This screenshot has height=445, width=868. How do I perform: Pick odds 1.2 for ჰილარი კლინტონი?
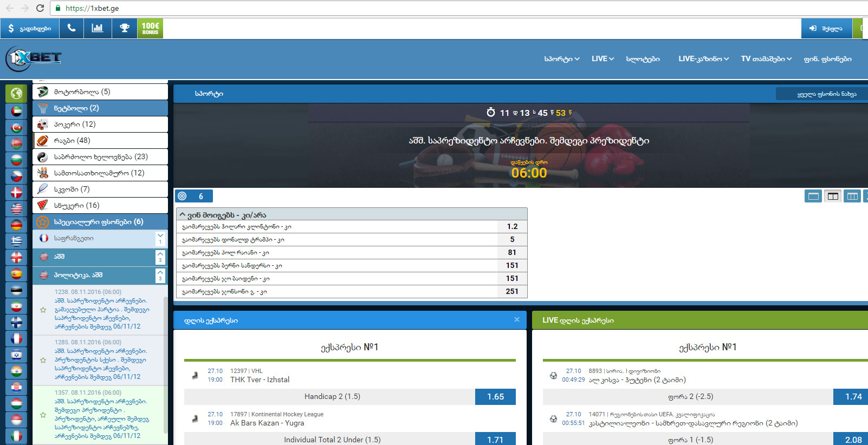pos(512,227)
